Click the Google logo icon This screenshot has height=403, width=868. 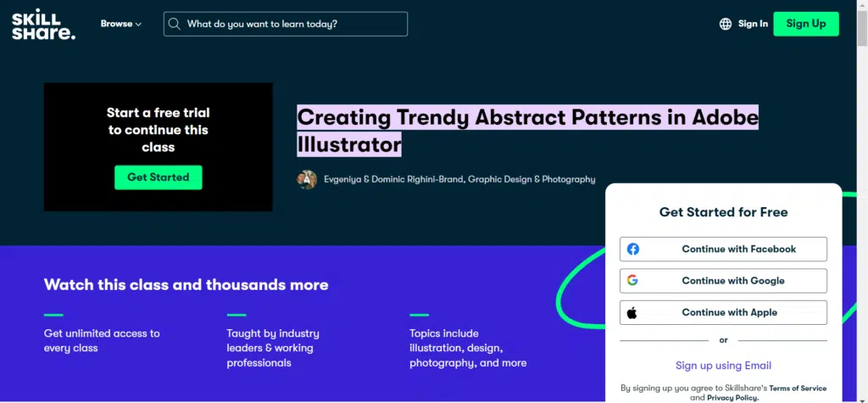(x=632, y=281)
